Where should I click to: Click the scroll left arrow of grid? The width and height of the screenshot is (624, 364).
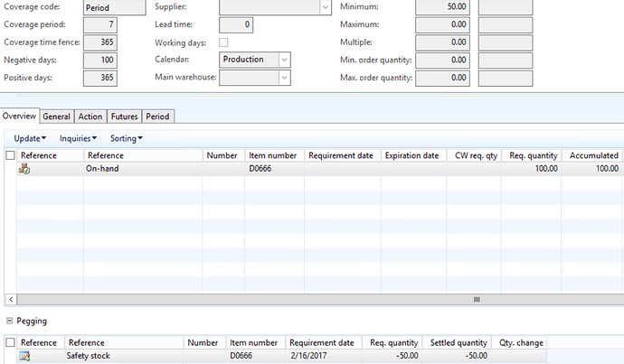[x=11, y=299]
